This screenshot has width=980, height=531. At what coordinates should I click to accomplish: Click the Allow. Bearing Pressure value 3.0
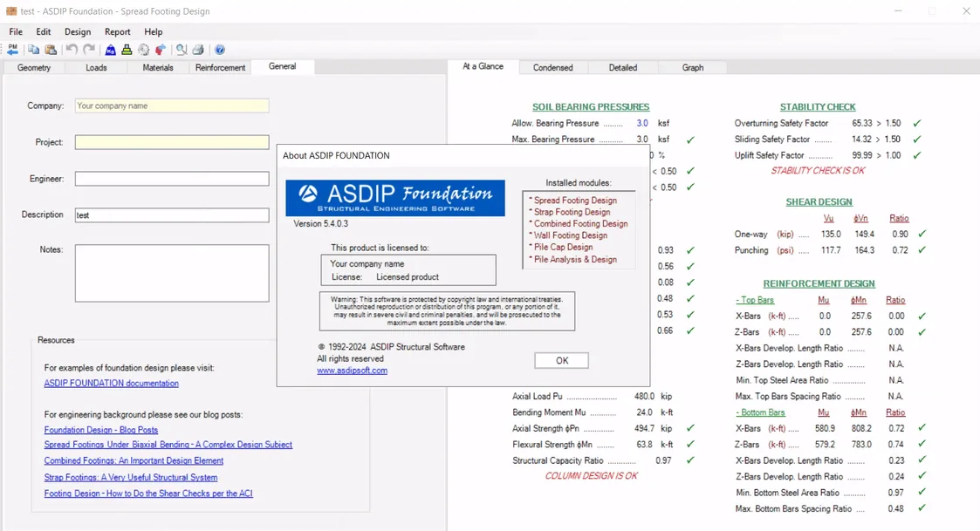click(642, 123)
